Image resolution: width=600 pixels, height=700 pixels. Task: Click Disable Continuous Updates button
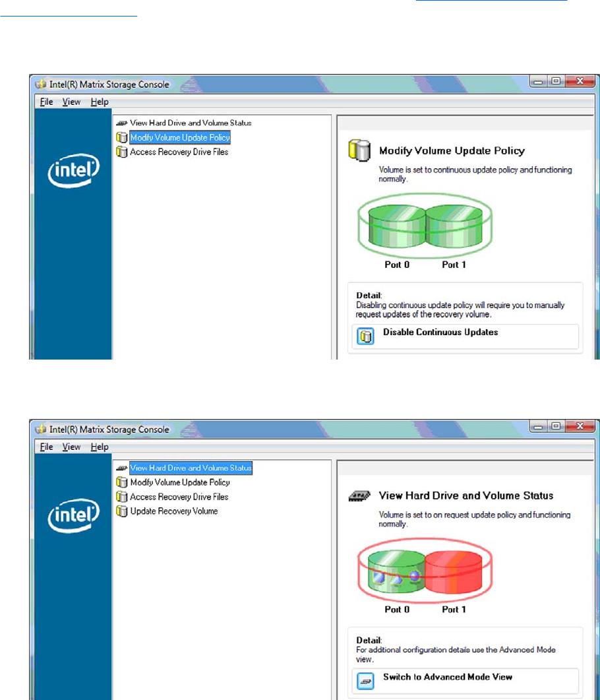pos(465,336)
